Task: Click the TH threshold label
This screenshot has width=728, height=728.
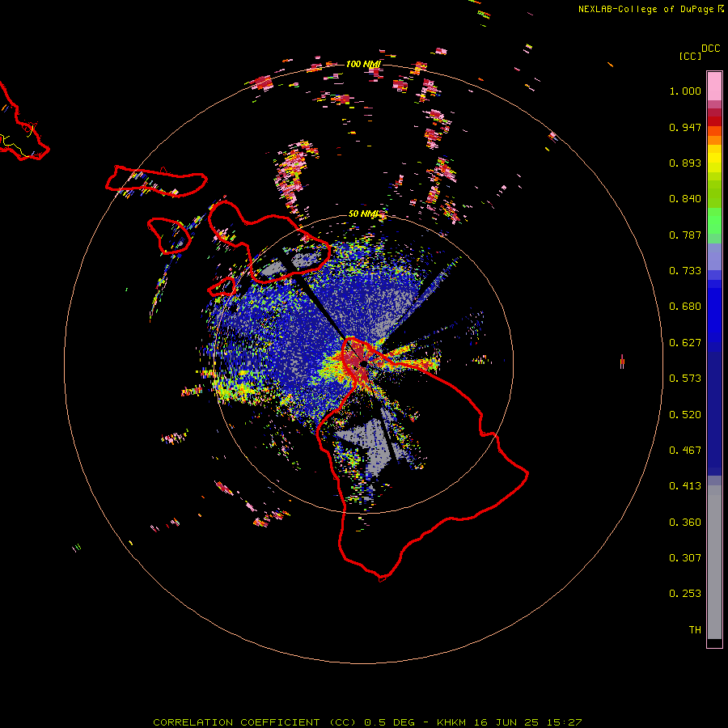Action: coord(695,630)
